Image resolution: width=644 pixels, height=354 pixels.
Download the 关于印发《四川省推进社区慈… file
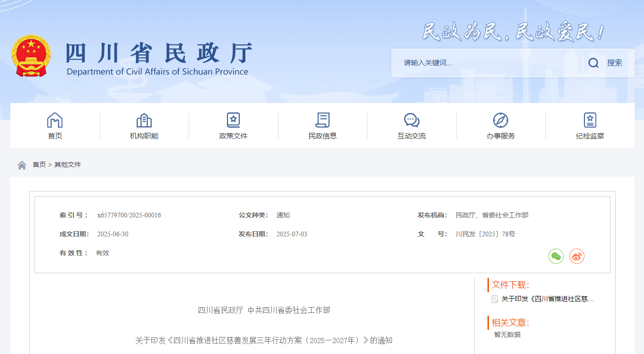548,299
